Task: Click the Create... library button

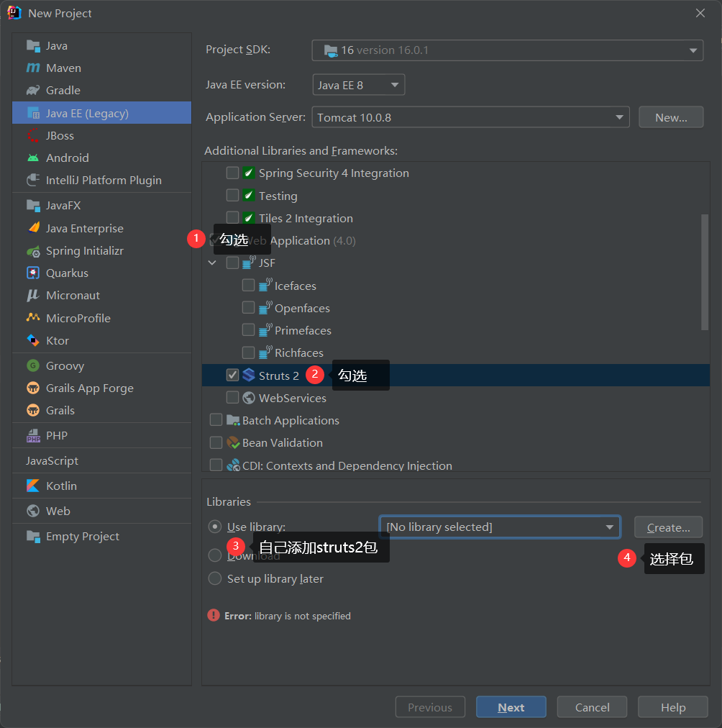Action: click(668, 527)
